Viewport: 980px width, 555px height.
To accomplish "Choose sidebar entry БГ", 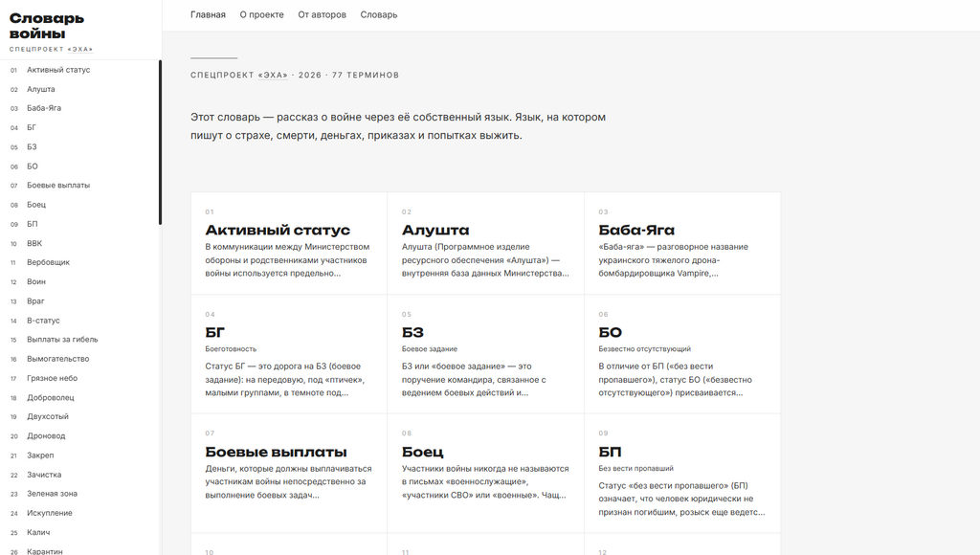I will [32, 127].
